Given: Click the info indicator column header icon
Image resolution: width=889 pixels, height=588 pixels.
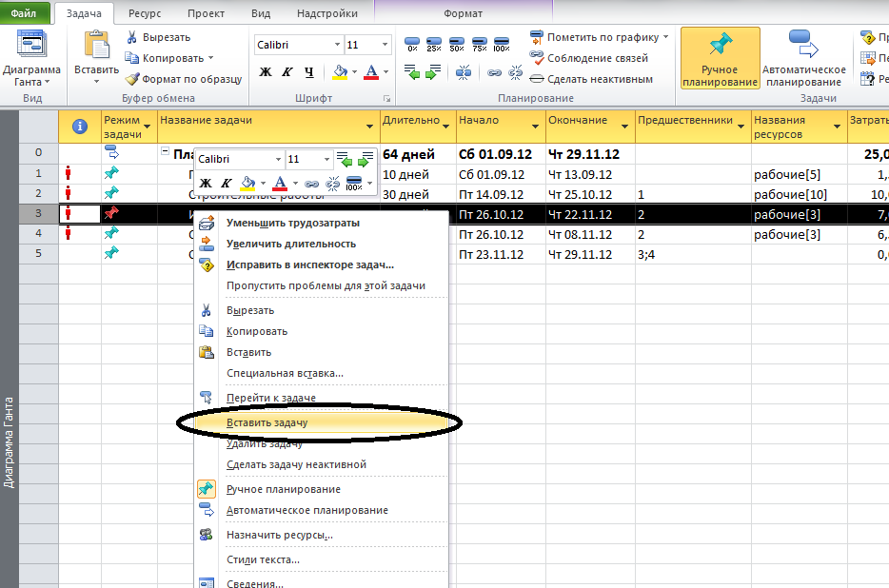Looking at the screenshot, I should coord(79,127).
